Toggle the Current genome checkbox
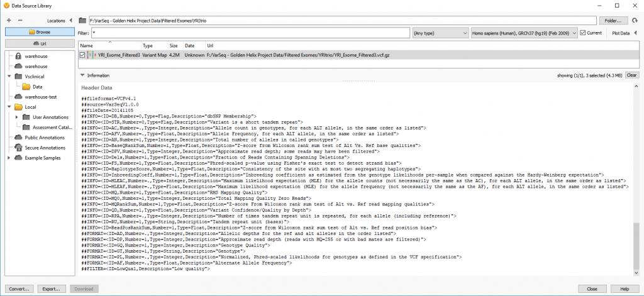Image resolution: width=644 pixels, height=296 pixels. 582,33
